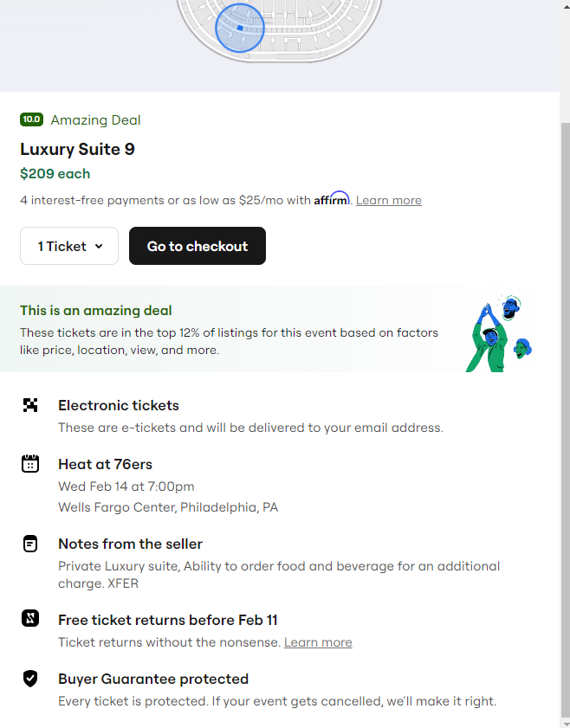Click the Buyer Guarantee shield icon
Image resolution: width=570 pixels, height=728 pixels.
pyautogui.click(x=30, y=679)
